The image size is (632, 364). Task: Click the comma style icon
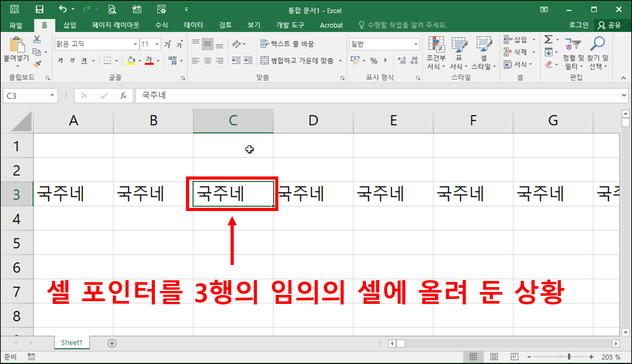(x=385, y=61)
